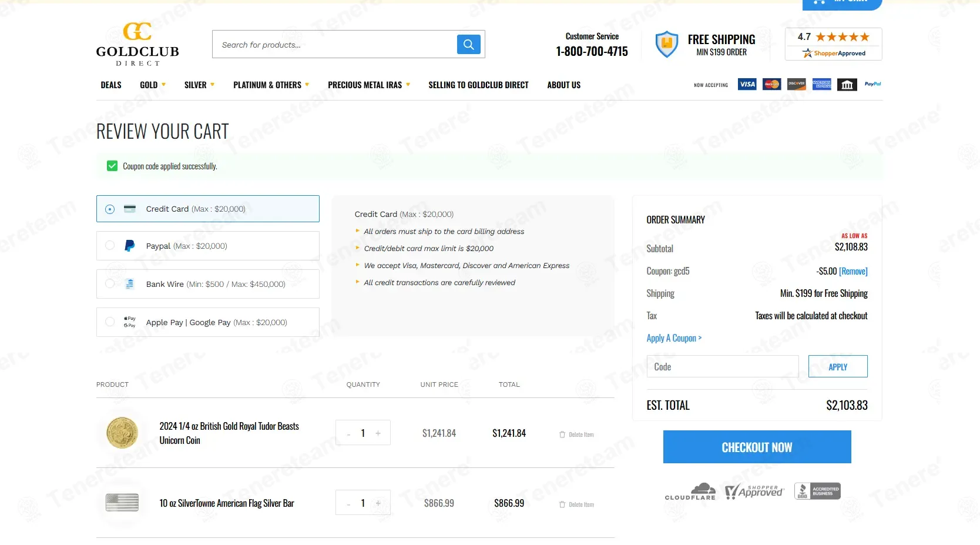Click the Mastercard icon
Screen dimensions: 980x545
click(772, 84)
